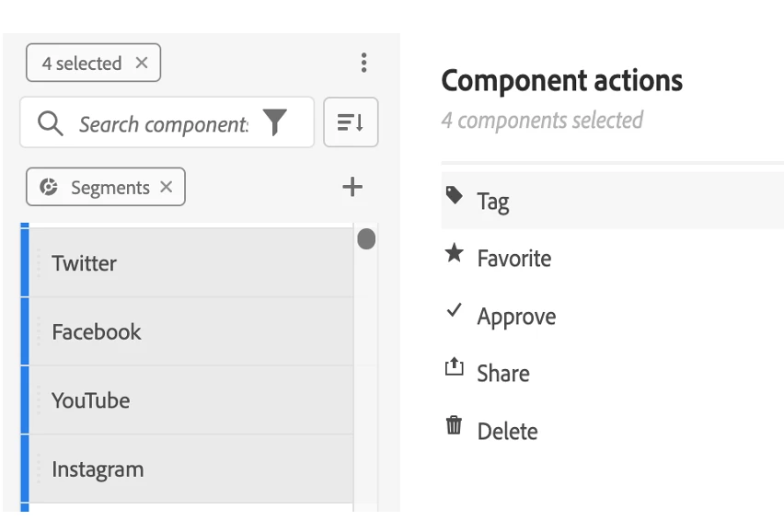Choose Delete from component actions
Screen dimensions: 784x532
pyautogui.click(x=507, y=431)
